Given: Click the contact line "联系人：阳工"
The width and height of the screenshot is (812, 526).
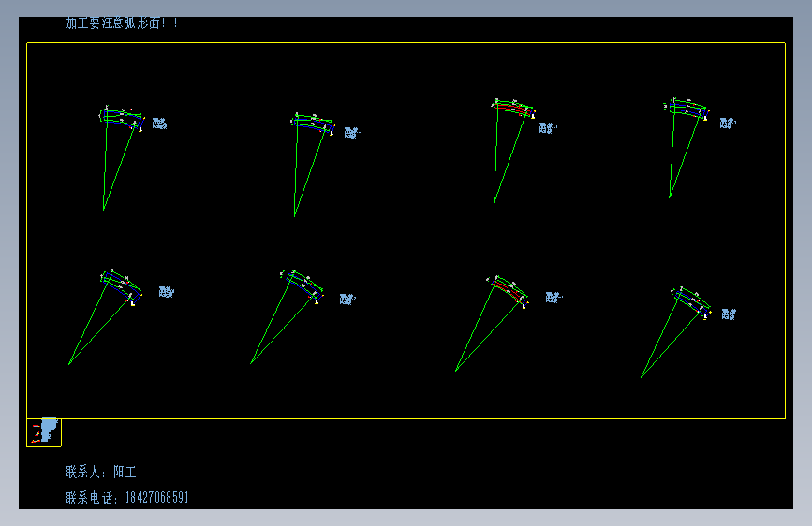Looking at the screenshot, I should [101, 472].
